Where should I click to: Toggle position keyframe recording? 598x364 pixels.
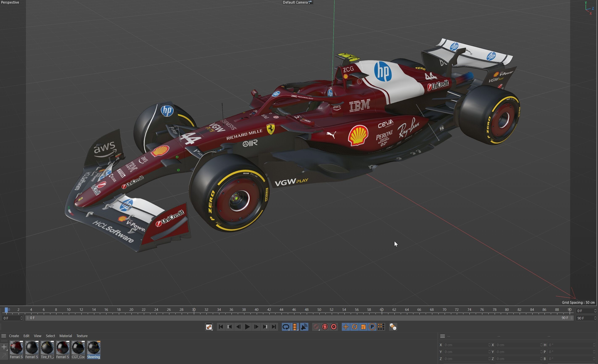point(346,327)
